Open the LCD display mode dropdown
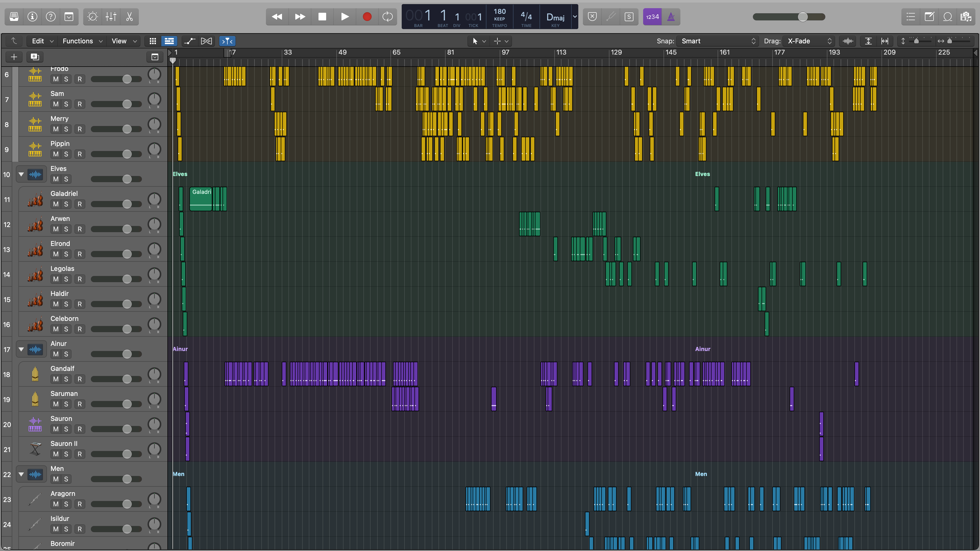Viewport: 980px width, 551px height. click(575, 17)
